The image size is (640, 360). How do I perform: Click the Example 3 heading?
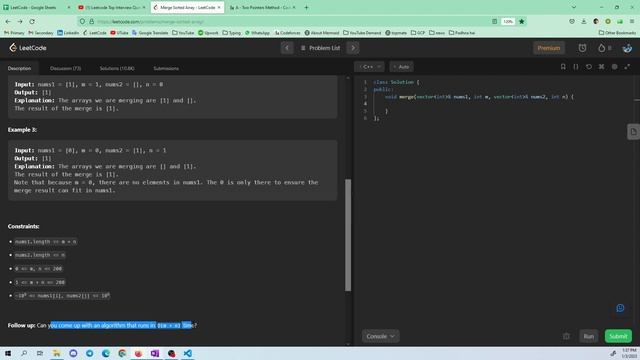click(22, 130)
